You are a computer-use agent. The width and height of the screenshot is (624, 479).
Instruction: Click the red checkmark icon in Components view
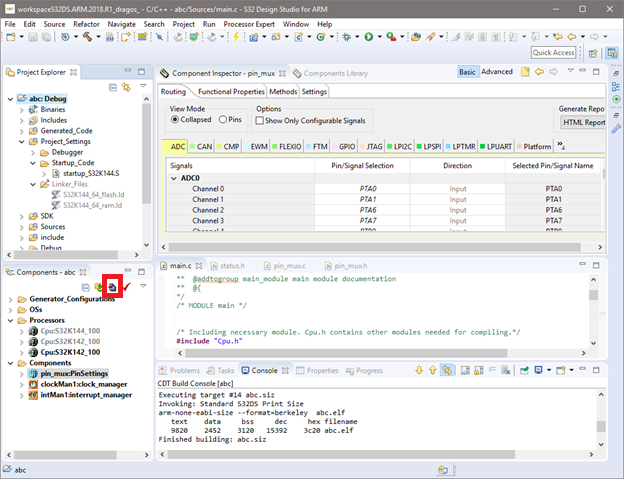[127, 286]
